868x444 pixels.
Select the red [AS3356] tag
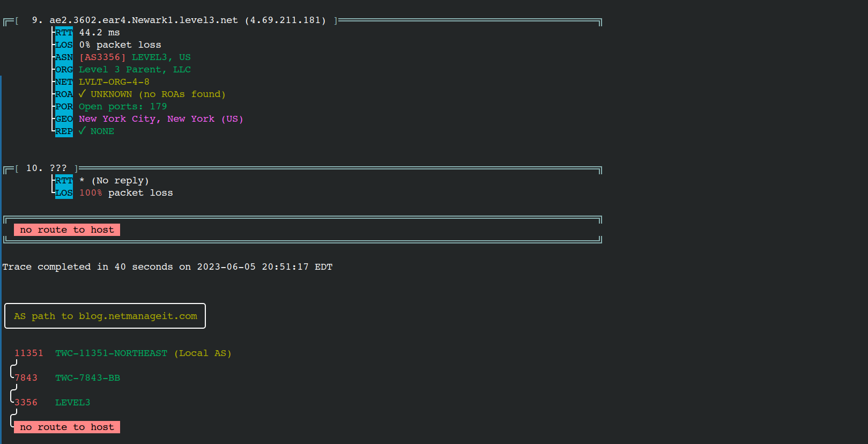(102, 57)
